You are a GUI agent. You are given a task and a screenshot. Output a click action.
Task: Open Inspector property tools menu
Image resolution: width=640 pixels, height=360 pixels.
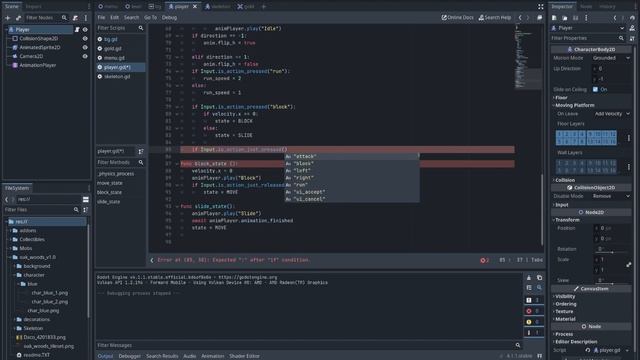pos(632,38)
